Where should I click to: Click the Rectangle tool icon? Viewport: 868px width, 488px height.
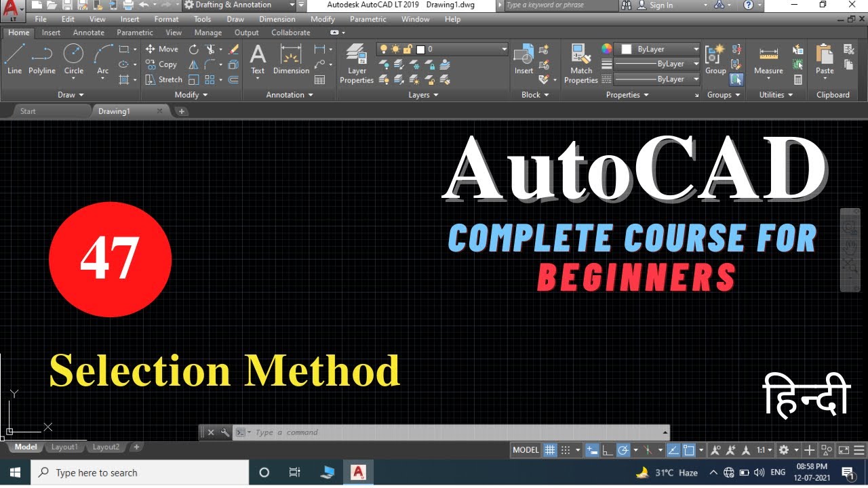(123, 49)
